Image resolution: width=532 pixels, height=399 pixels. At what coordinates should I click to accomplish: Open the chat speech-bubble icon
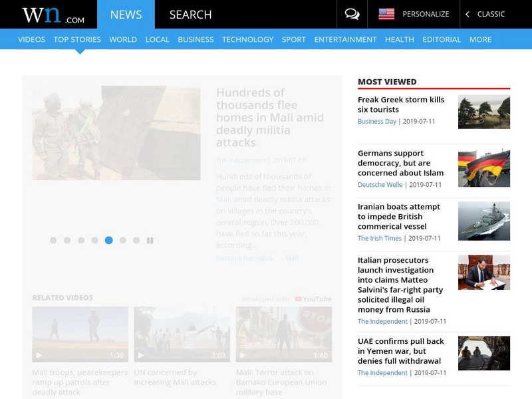pyautogui.click(x=352, y=13)
